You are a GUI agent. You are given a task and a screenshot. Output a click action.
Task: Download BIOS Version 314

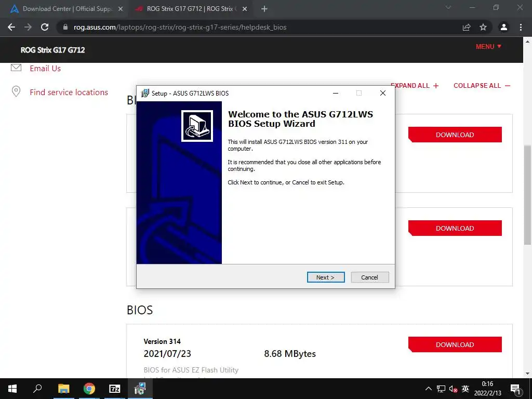[x=455, y=344]
